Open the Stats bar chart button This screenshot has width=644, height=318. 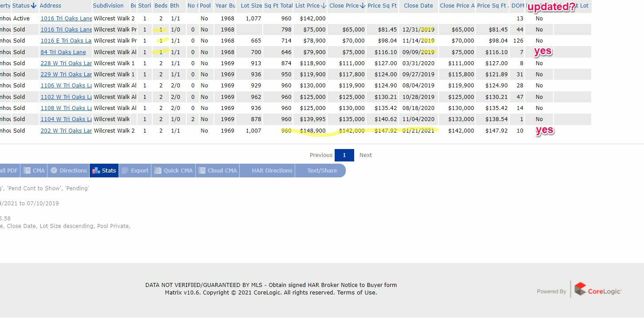pos(104,170)
